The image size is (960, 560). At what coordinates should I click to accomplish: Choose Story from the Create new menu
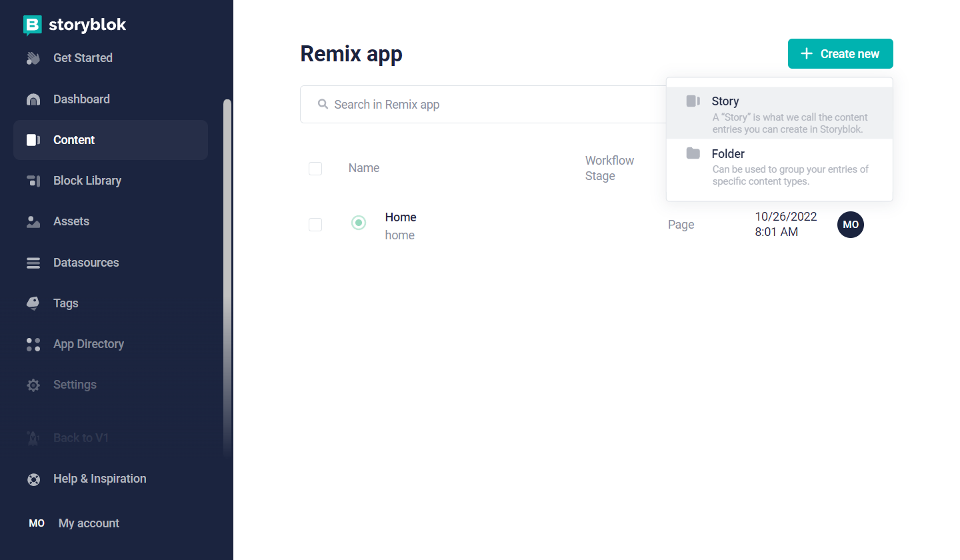coord(779,113)
